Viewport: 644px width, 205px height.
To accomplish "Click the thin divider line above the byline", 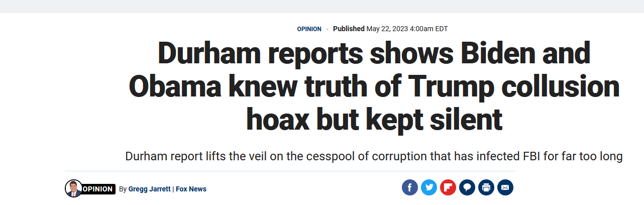I will (289, 171).
